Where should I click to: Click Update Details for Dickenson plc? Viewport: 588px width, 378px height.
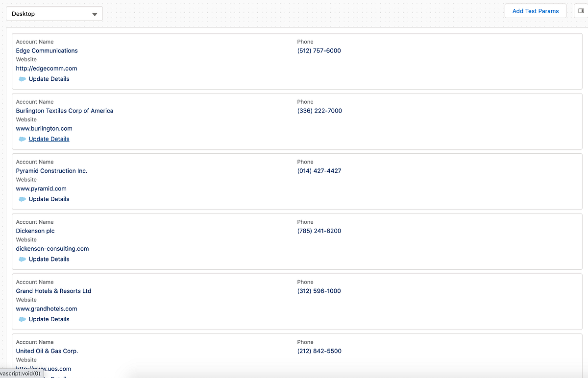(x=49, y=260)
